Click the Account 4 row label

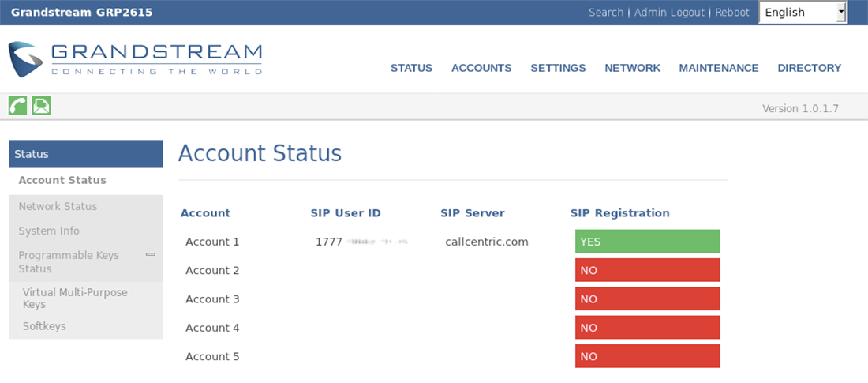click(x=212, y=329)
